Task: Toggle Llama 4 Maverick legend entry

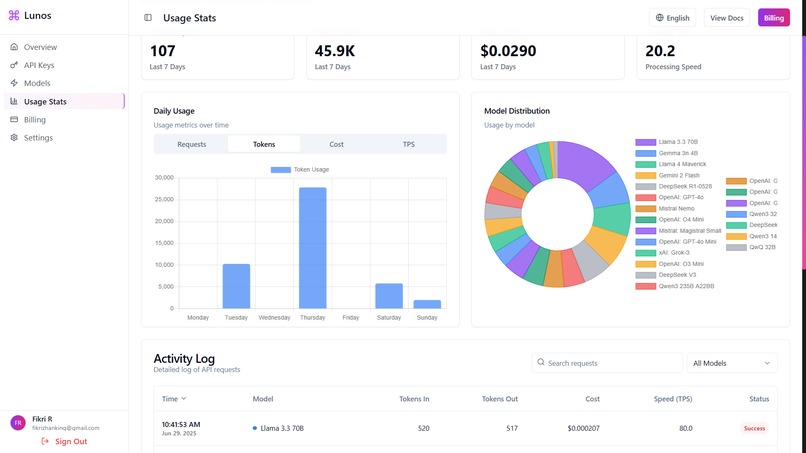Action: pos(671,164)
